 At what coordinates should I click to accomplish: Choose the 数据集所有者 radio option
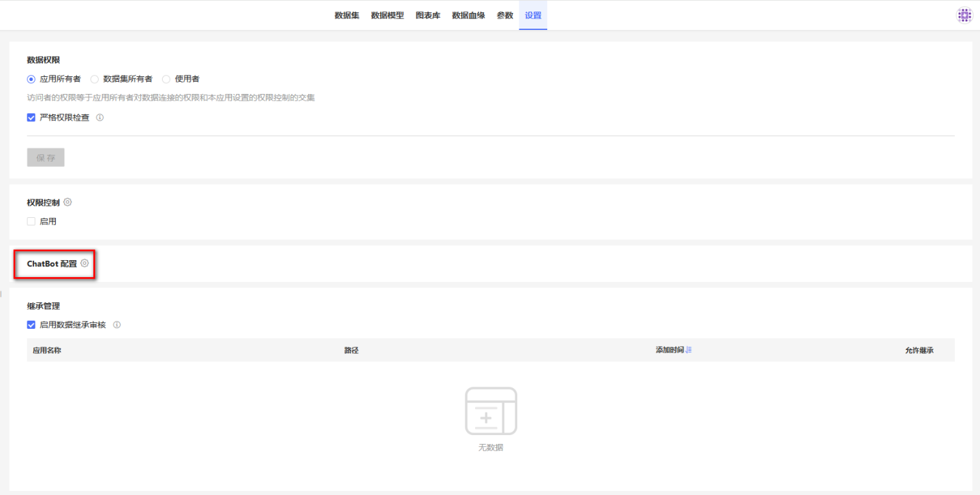[95, 79]
